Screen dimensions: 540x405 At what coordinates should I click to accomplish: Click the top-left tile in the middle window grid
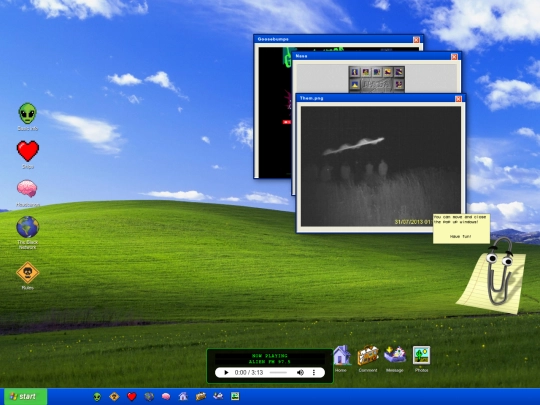click(355, 72)
